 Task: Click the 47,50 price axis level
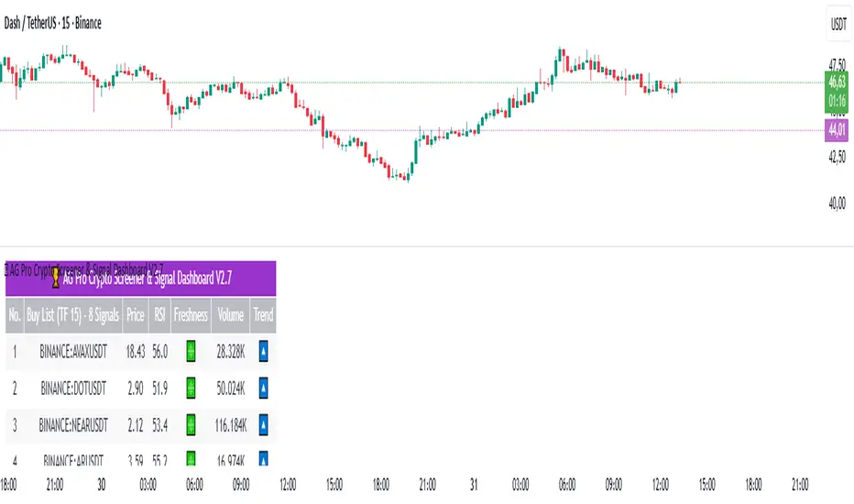coord(836,65)
